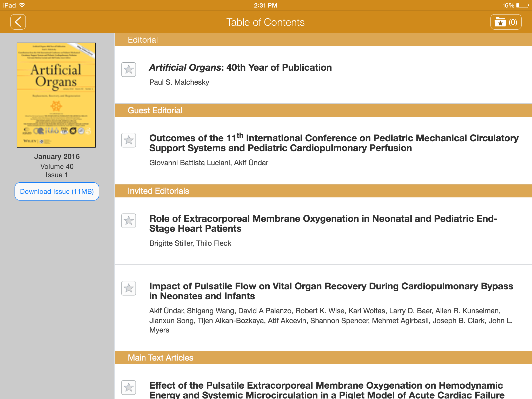
Task: Open Outcomes of the 11th International Conference article
Action: point(334,143)
